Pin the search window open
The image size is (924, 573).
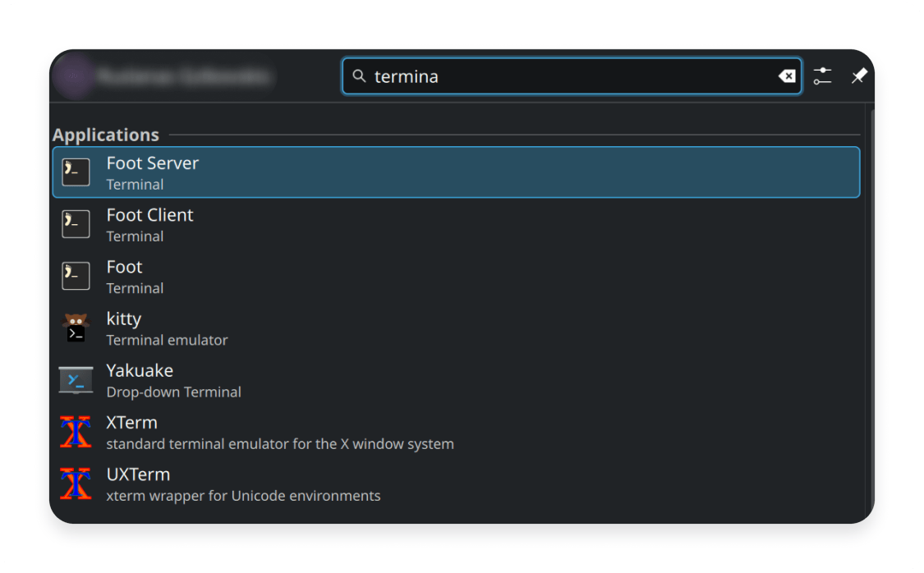click(x=859, y=76)
